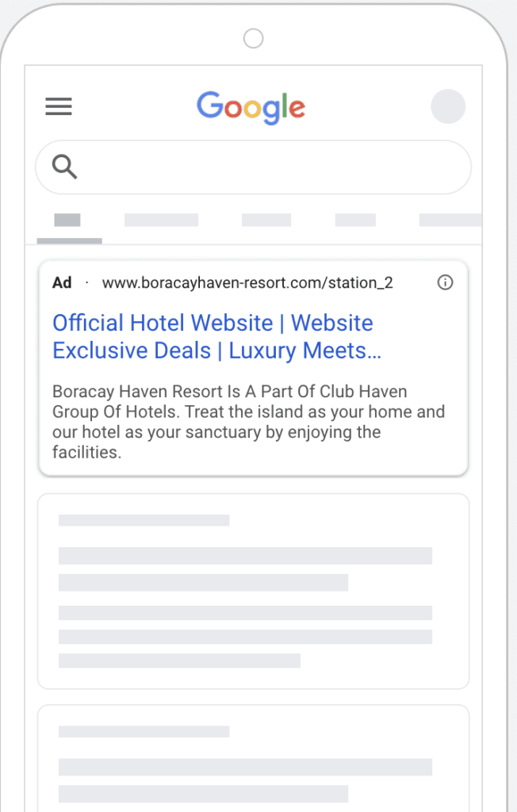Click the ad info icon

[446, 282]
